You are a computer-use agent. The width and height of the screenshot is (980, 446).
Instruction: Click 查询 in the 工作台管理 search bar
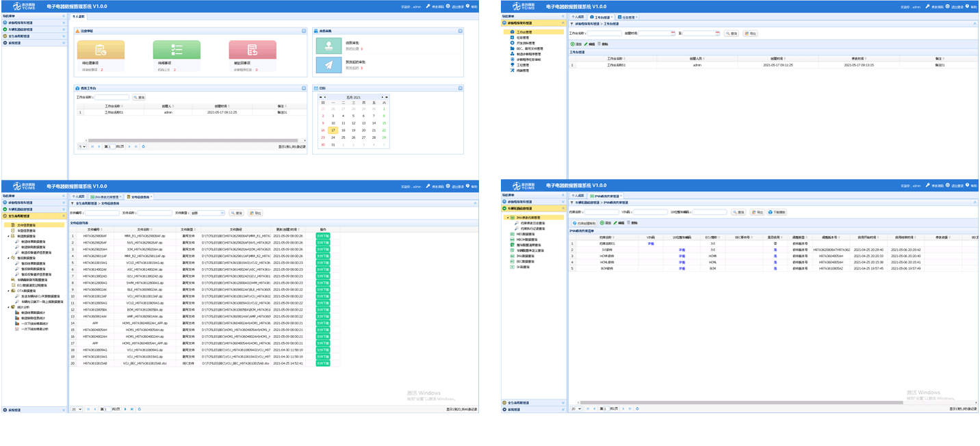[x=732, y=33]
